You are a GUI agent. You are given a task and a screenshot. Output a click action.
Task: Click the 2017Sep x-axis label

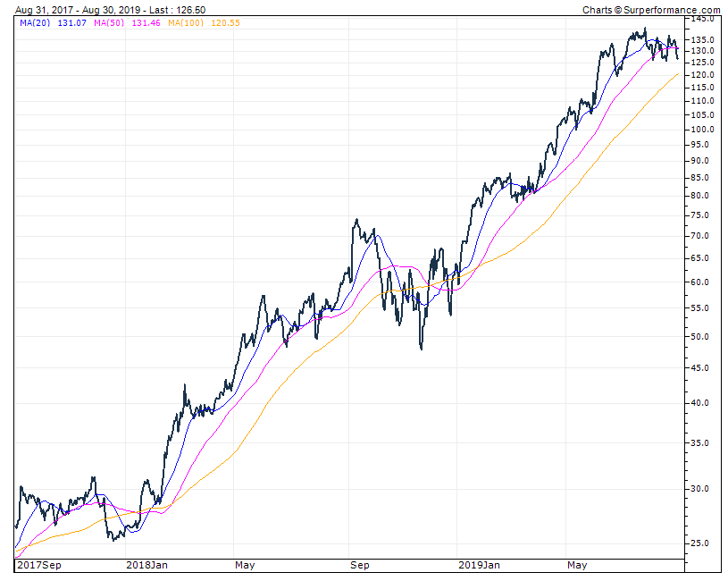point(39,565)
